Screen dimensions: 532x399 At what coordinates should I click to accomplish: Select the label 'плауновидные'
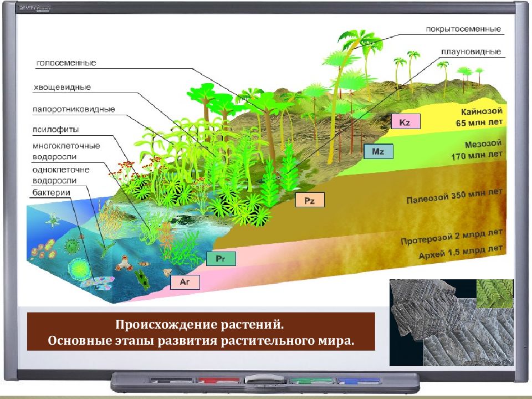click(x=471, y=52)
